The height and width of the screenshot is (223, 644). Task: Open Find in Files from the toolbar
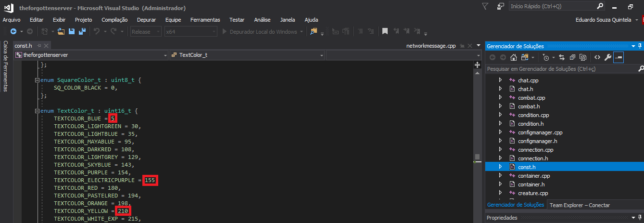(x=314, y=31)
